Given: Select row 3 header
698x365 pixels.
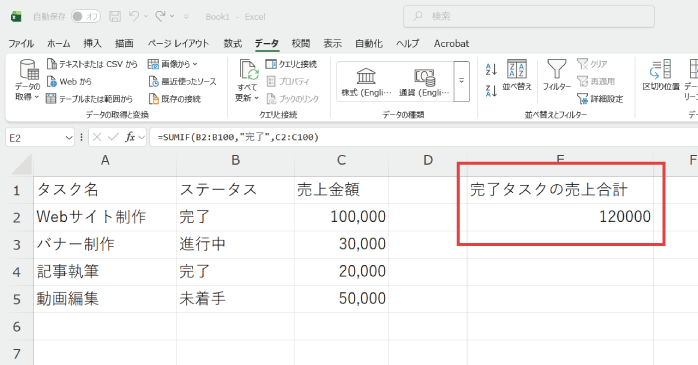Looking at the screenshot, I should pyautogui.click(x=16, y=244).
